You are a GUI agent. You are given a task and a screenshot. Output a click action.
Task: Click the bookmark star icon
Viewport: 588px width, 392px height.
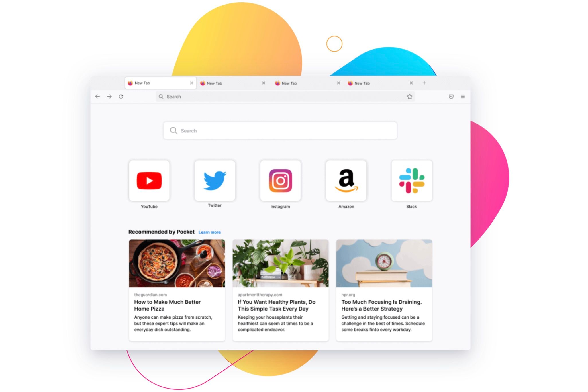[409, 96]
